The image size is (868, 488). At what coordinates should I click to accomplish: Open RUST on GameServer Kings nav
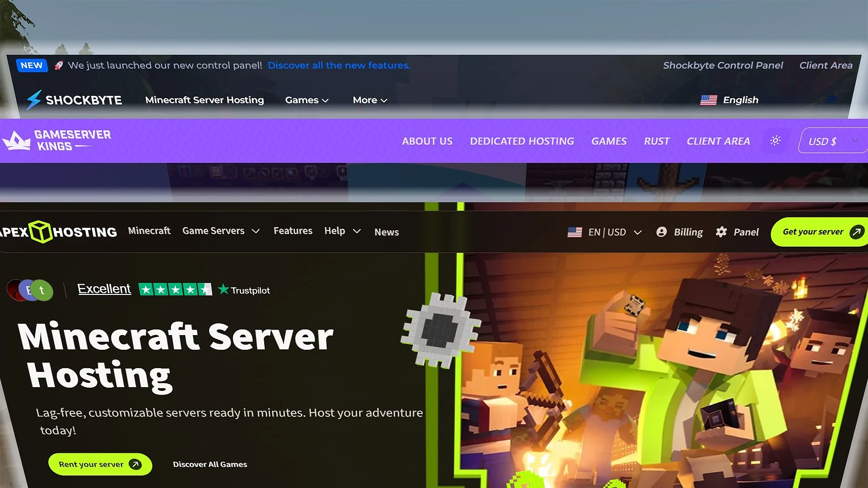coord(656,141)
